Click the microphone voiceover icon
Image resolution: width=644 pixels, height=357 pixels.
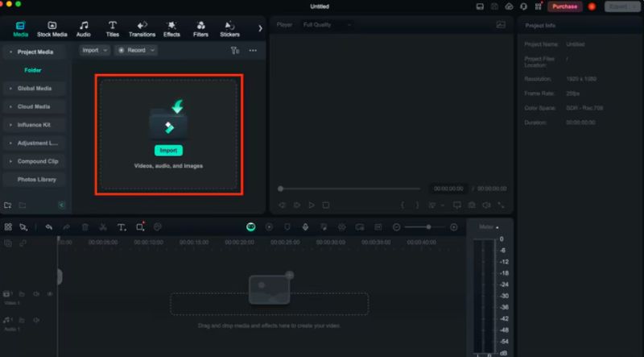[x=305, y=227]
